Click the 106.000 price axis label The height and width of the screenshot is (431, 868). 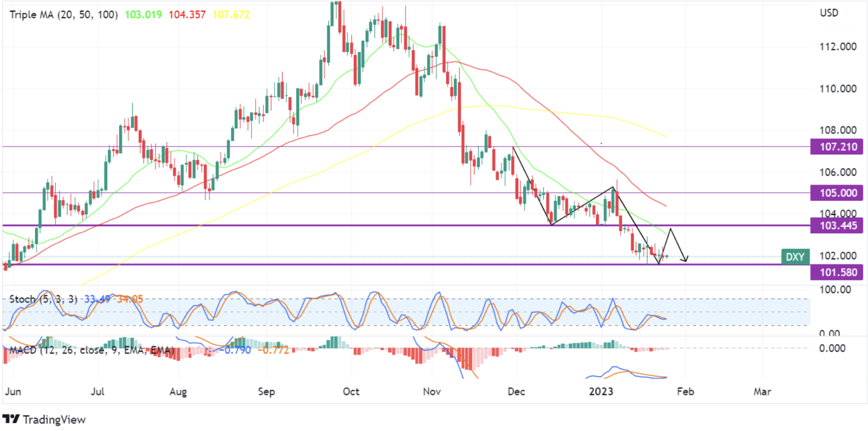click(838, 172)
